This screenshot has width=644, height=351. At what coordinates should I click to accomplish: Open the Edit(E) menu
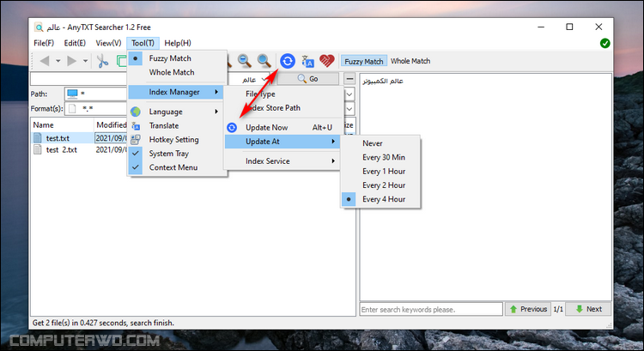pos(75,43)
